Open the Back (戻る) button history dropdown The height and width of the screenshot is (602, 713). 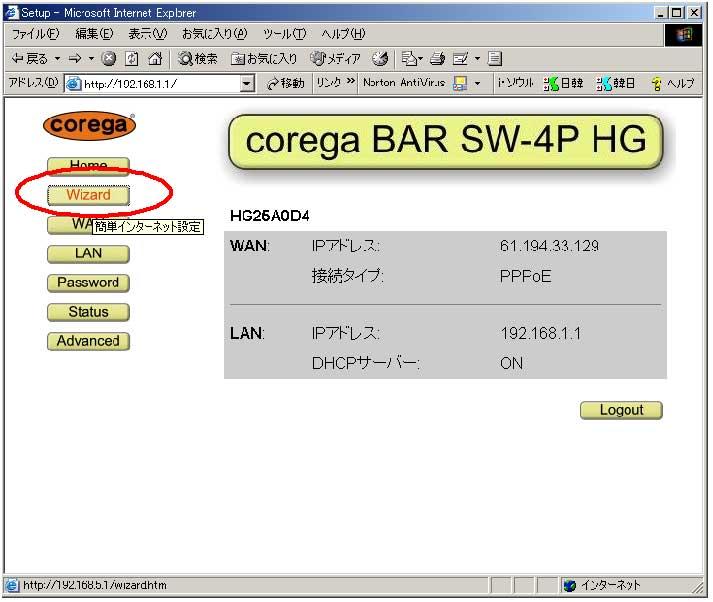(x=57, y=59)
